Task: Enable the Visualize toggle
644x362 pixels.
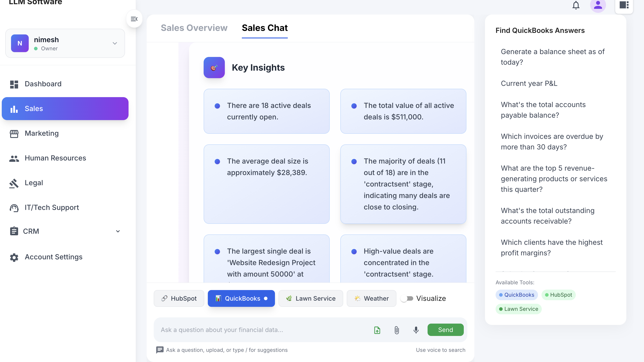Action: 407,298
